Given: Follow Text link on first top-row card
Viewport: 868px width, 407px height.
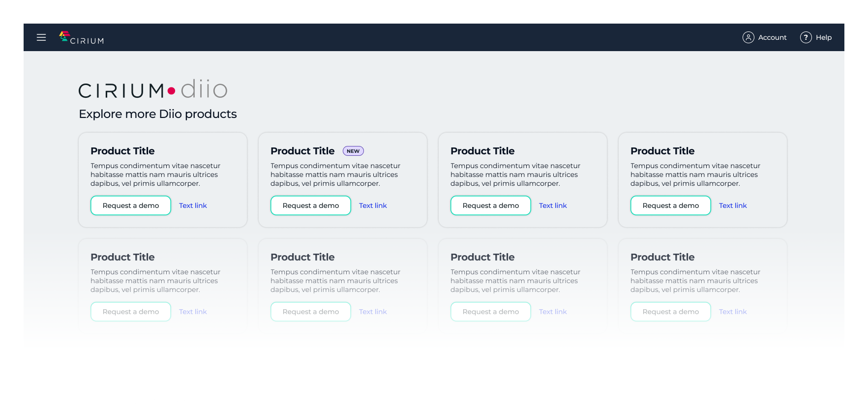Looking at the screenshot, I should [193, 205].
